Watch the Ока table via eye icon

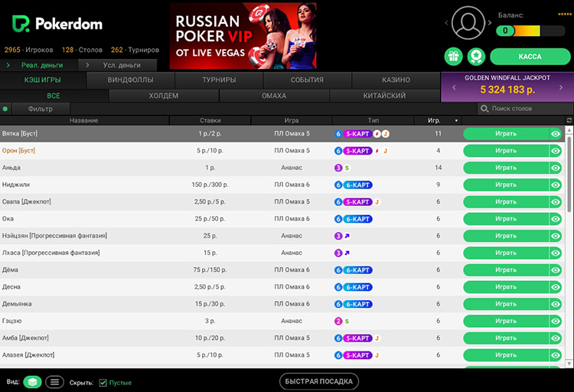click(556, 219)
